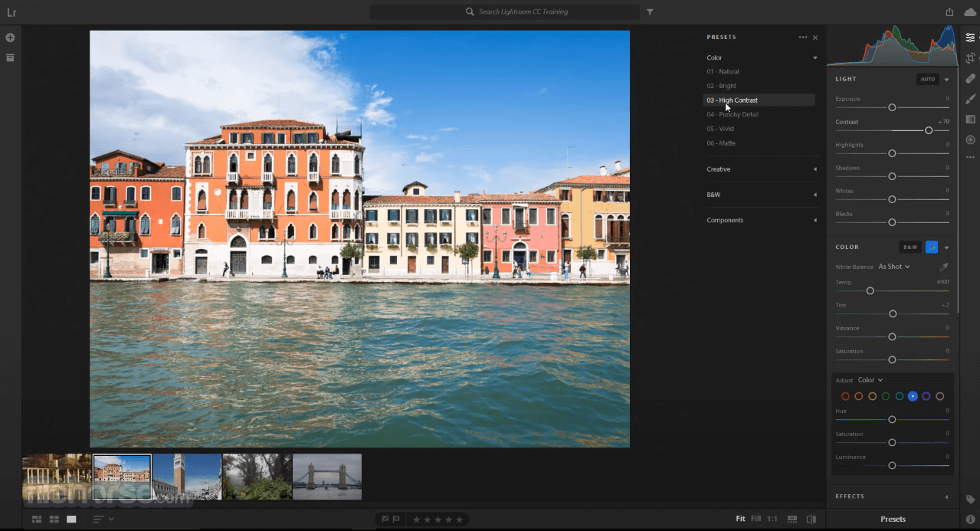
Task: Choose the 06 - Matte preset
Action: point(721,143)
